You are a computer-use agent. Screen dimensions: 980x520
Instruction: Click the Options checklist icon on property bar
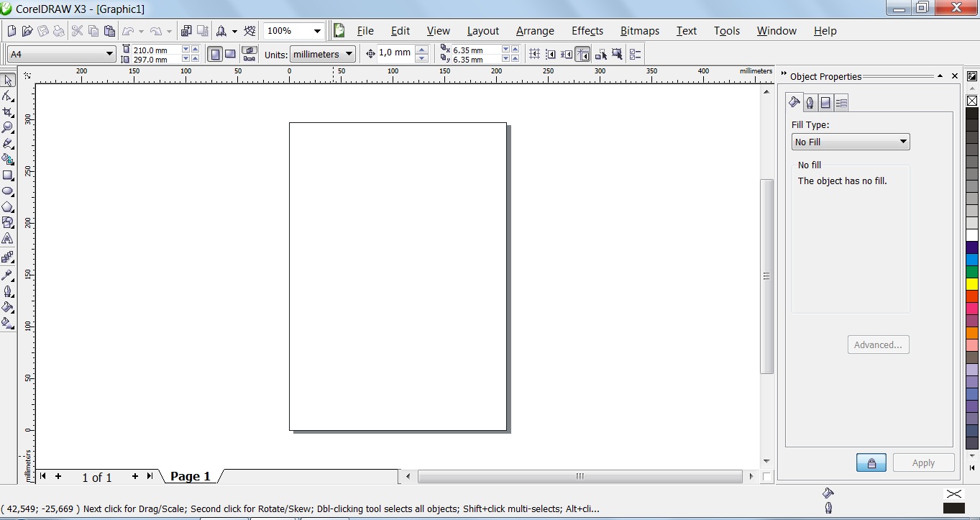635,54
